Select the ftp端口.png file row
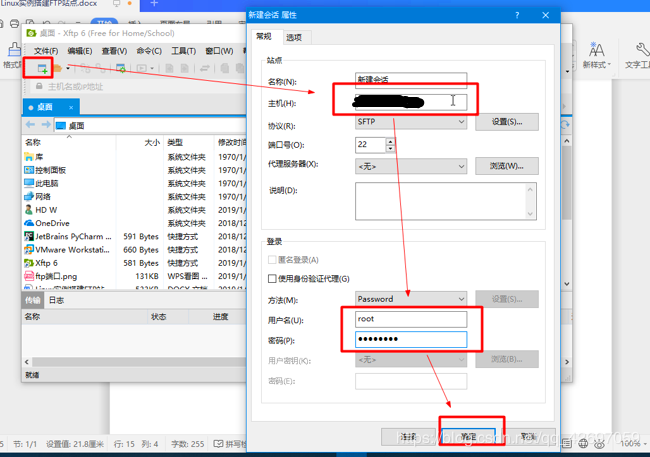The width and height of the screenshot is (650, 457). pyautogui.click(x=135, y=276)
